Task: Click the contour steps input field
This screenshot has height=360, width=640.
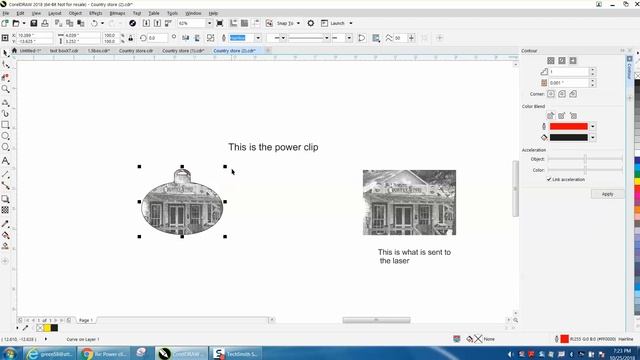Action: [569, 72]
